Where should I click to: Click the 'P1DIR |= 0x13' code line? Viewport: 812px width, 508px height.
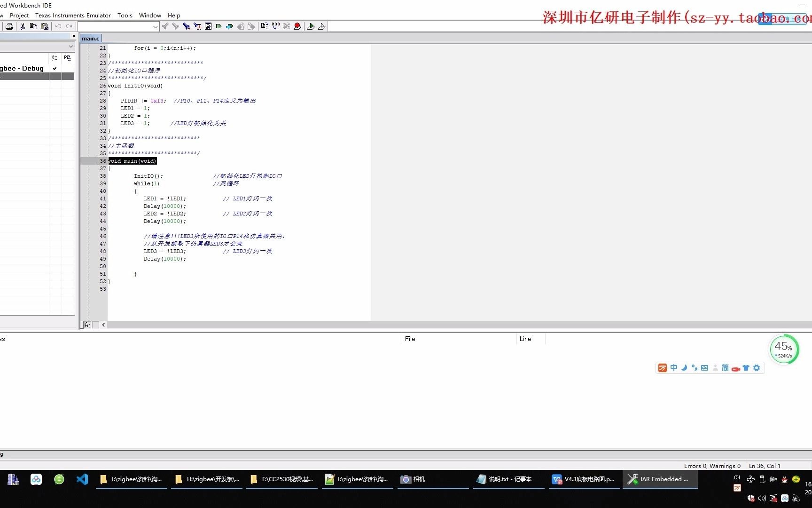pos(143,101)
